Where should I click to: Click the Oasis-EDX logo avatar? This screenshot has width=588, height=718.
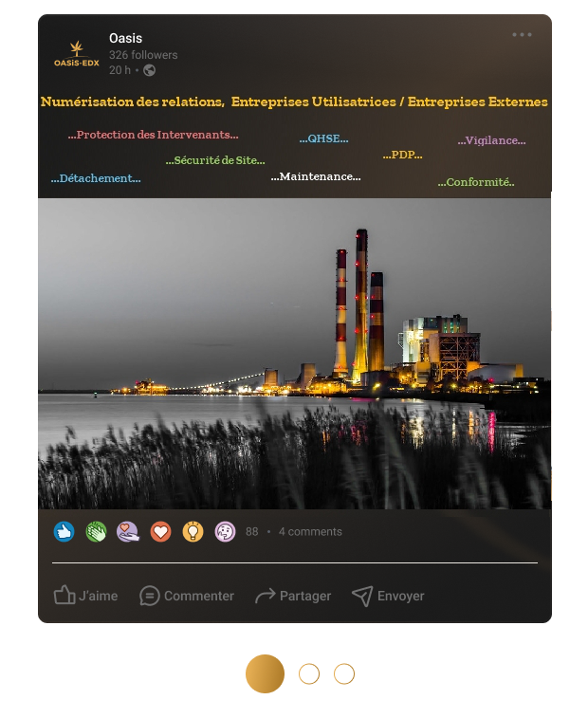click(x=76, y=55)
